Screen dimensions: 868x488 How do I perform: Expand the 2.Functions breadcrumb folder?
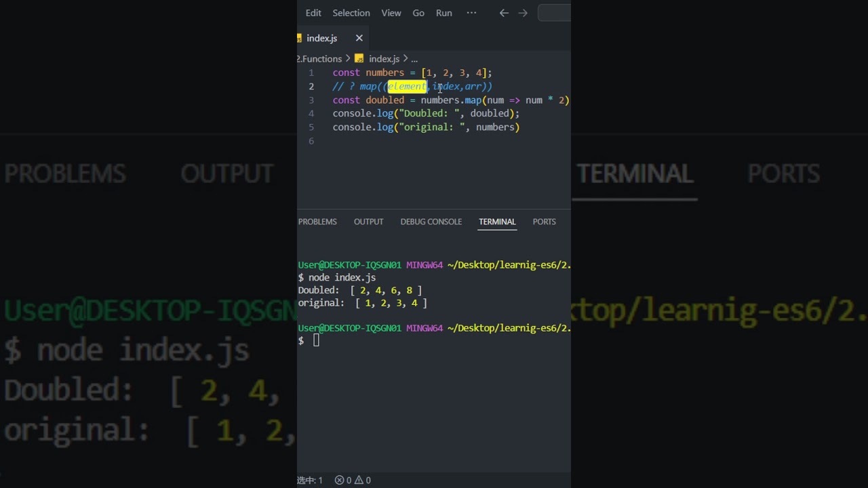coord(319,59)
